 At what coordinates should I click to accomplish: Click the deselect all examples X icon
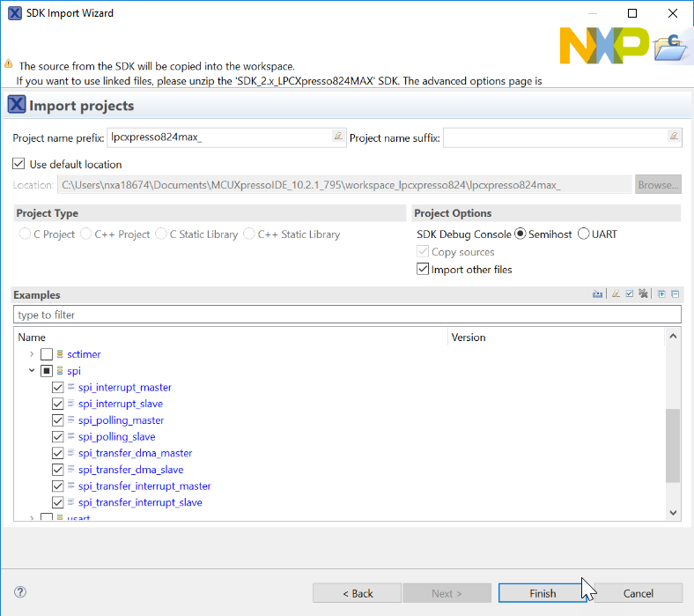pyautogui.click(x=643, y=293)
